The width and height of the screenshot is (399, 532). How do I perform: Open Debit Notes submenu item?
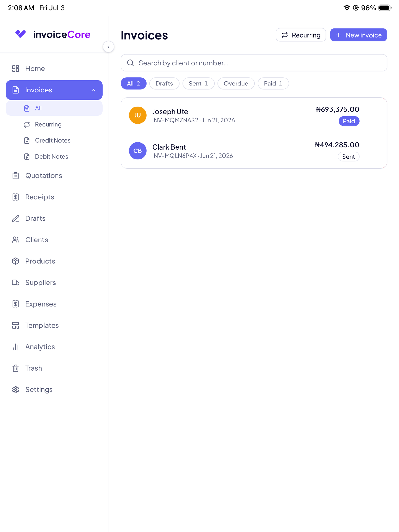[54, 157]
